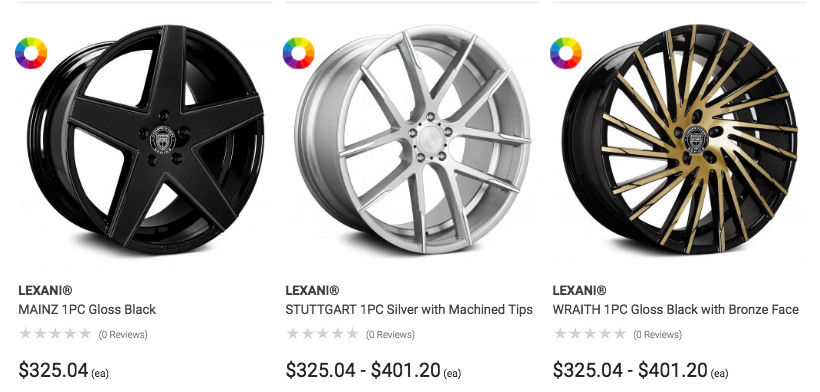
Task: View (0 Reviews) for Mainz wheel
Action: click(123, 335)
